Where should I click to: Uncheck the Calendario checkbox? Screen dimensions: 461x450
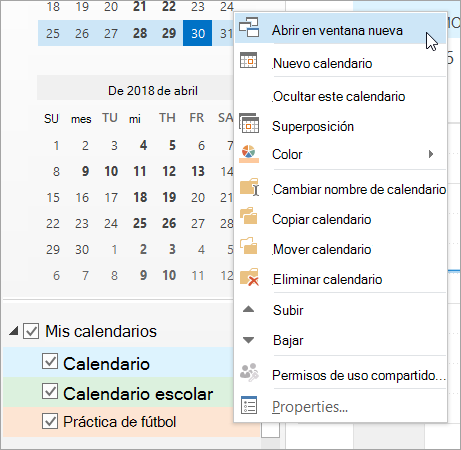(50, 361)
